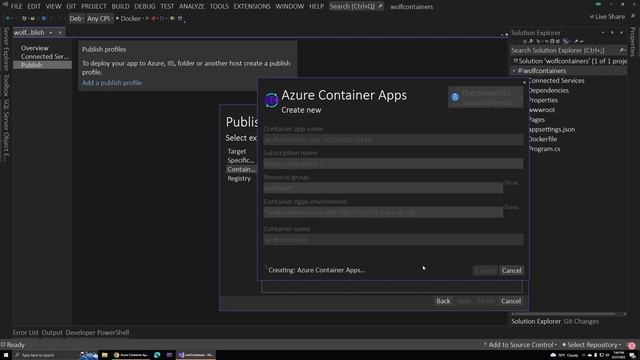
Task: Select Pages folder in Solution Explorer
Action: (x=536, y=120)
